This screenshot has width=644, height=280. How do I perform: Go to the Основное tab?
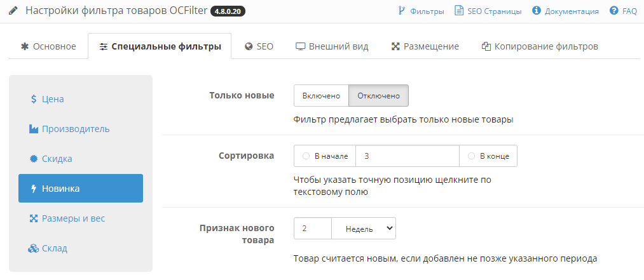point(48,46)
